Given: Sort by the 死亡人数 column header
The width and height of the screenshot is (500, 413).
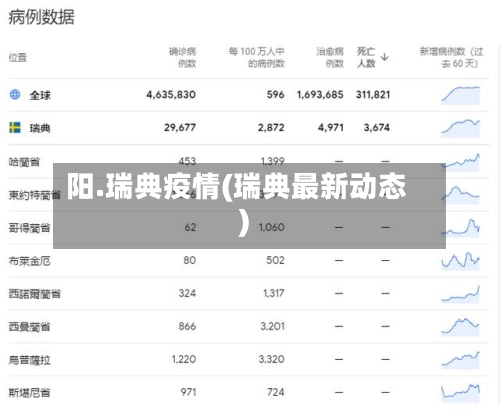Looking at the screenshot, I should point(366,57).
